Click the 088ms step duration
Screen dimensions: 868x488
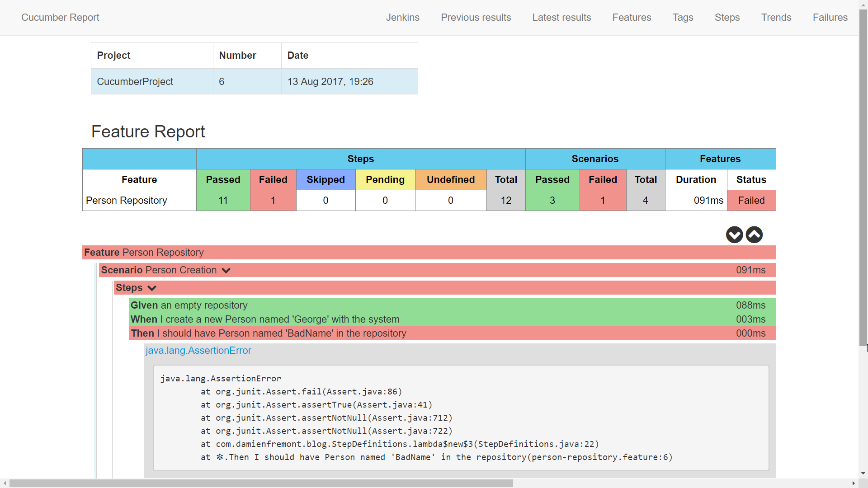click(750, 305)
